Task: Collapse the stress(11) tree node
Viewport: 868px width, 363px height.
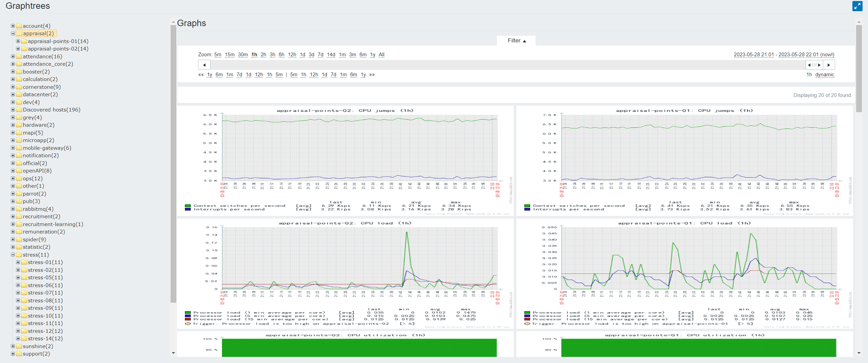Action: 13,255
